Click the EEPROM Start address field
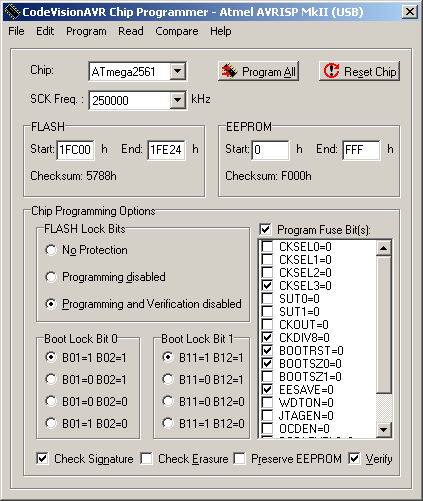This screenshot has height=501, width=423. (x=270, y=150)
